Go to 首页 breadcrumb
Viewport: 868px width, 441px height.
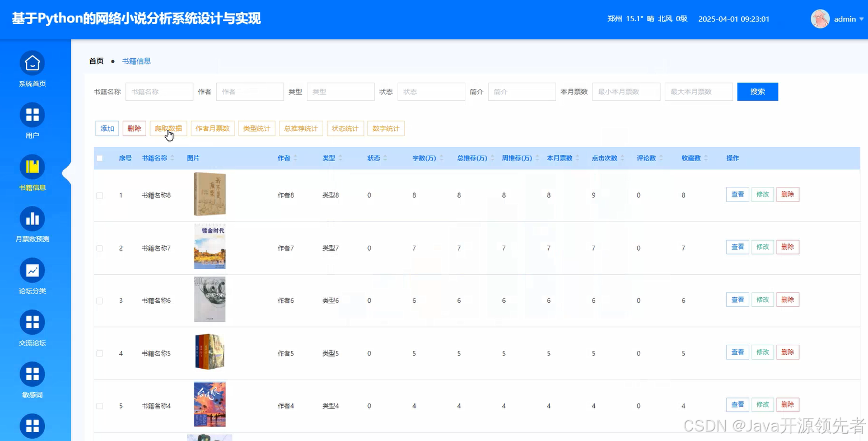95,60
